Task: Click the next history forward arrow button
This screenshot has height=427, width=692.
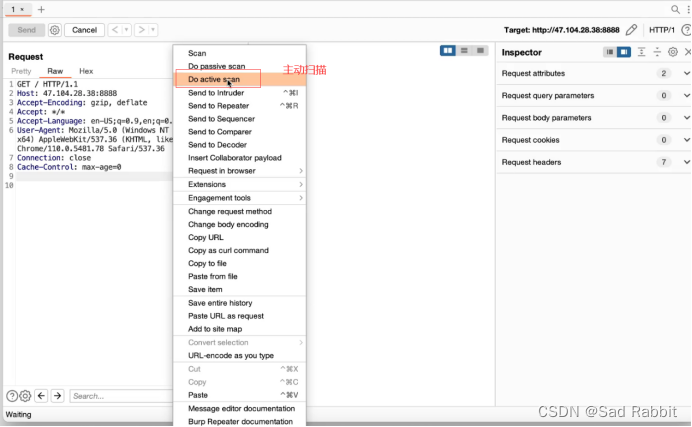Action: pos(142,30)
